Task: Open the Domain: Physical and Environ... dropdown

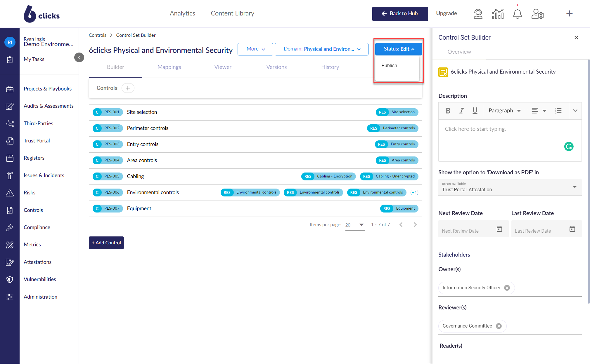Action: [321, 49]
